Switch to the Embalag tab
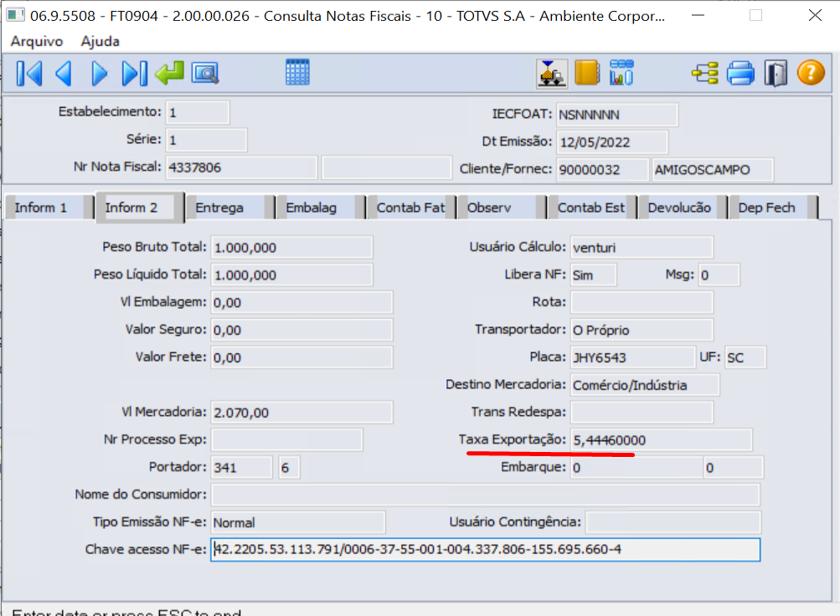The width and height of the screenshot is (840, 616). (321, 208)
